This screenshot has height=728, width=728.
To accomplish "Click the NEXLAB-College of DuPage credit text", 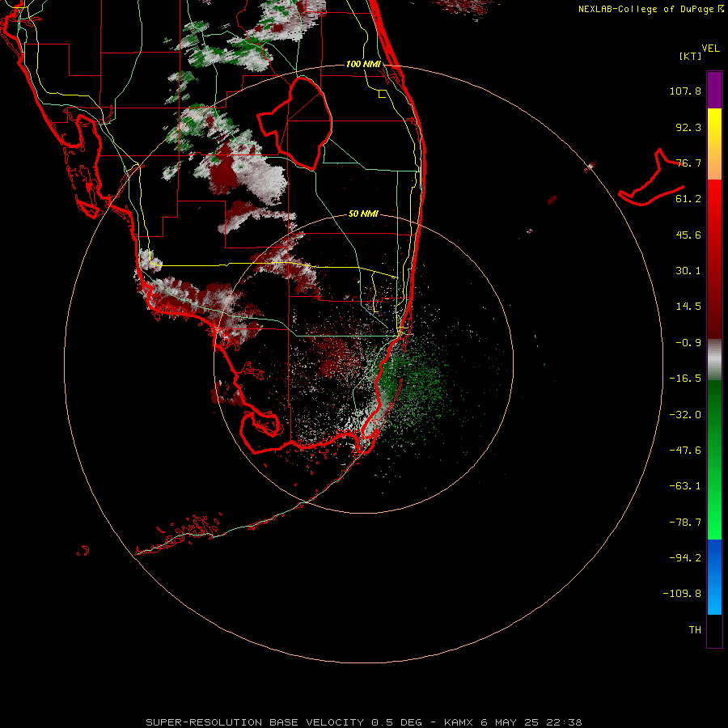I will (x=650, y=9).
